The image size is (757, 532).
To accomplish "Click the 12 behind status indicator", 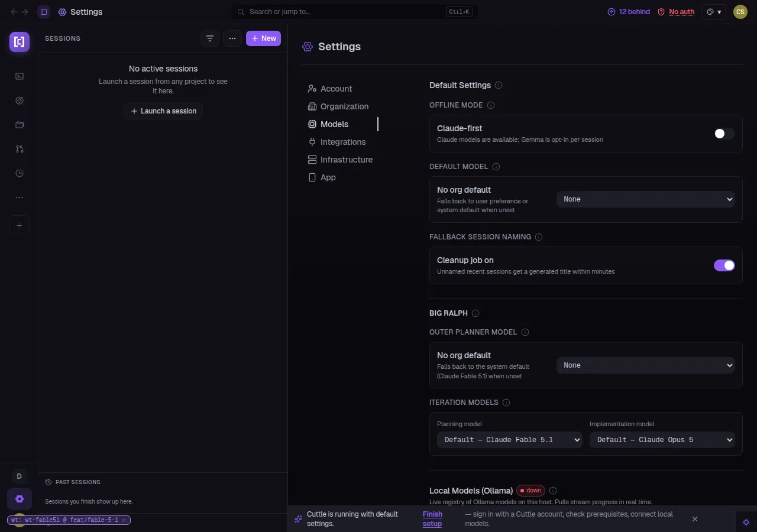I will click(629, 12).
